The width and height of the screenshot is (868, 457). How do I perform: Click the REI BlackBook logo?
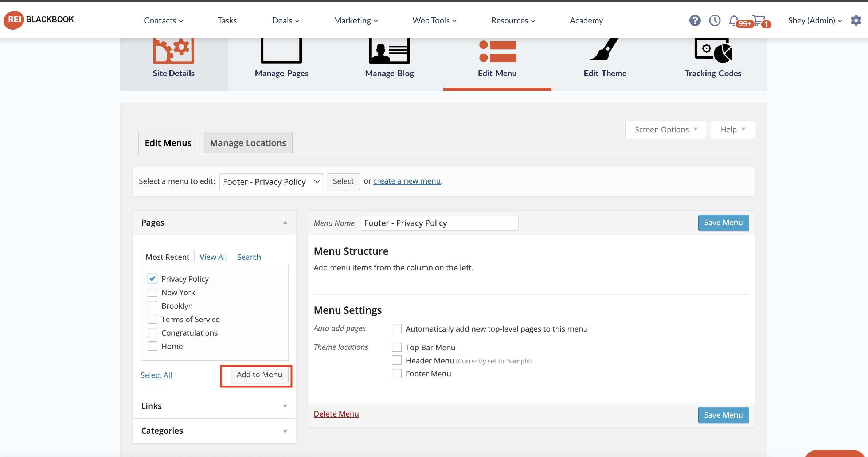[39, 20]
